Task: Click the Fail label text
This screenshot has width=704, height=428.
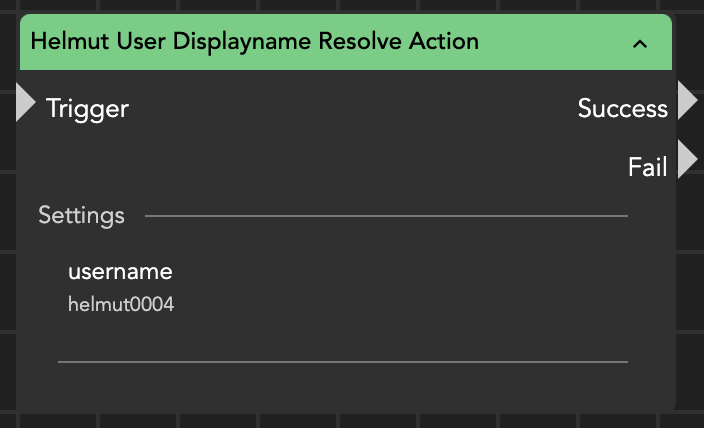Action: pos(647,167)
